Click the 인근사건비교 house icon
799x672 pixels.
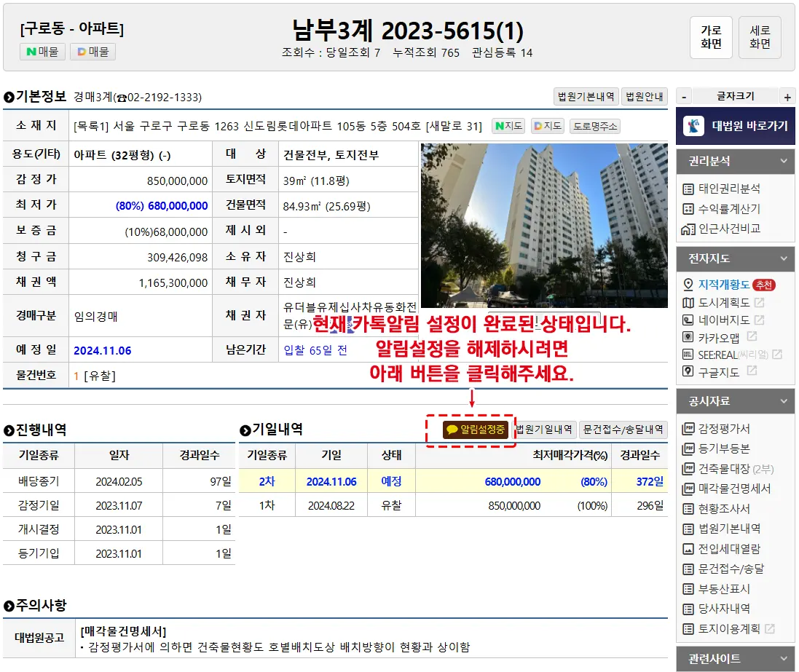pos(688,229)
